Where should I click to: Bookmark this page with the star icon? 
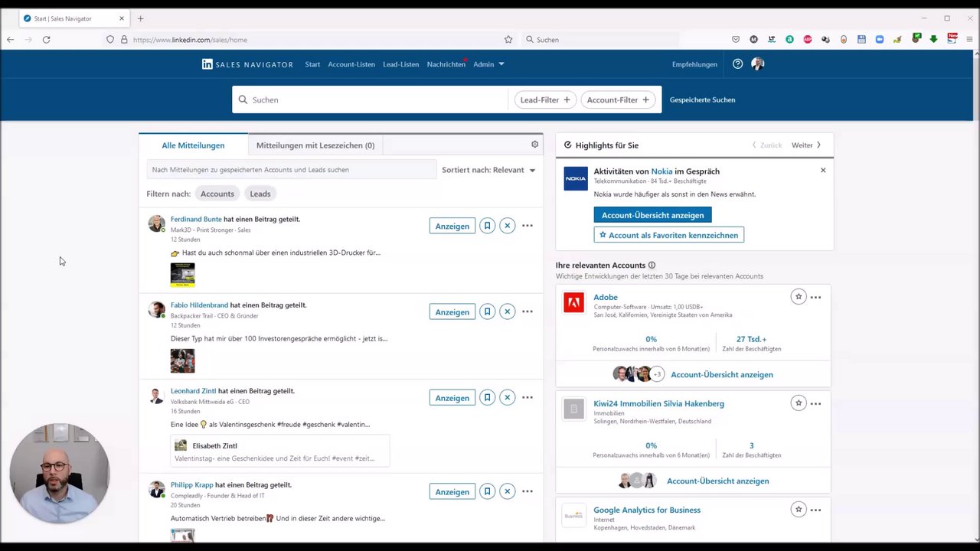508,40
